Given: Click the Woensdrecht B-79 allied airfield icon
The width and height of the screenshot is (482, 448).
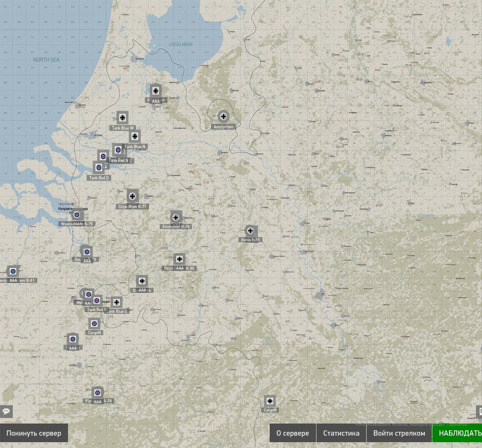Looking at the screenshot, I should click(x=77, y=215).
